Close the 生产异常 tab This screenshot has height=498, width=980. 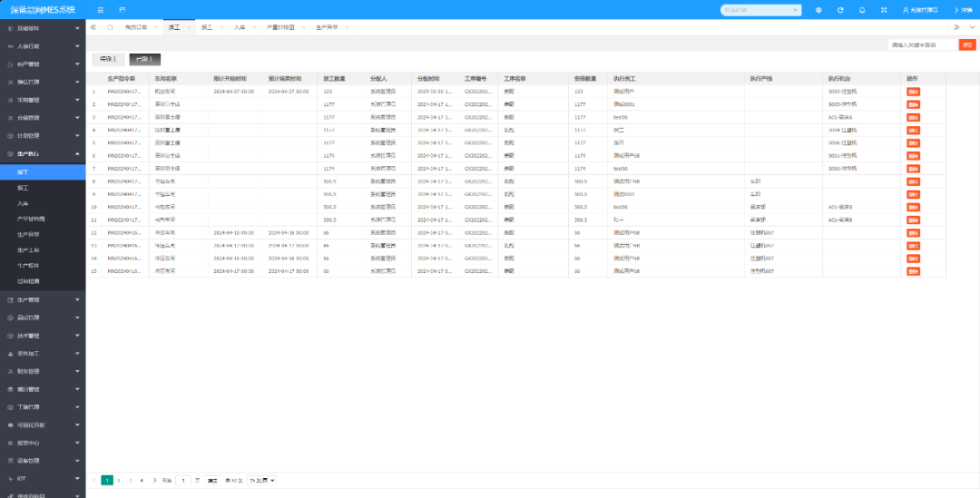[347, 27]
